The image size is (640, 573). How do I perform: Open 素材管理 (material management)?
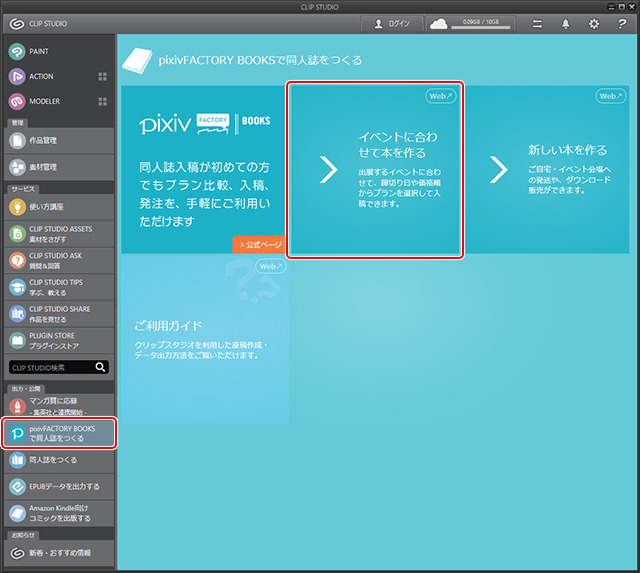point(59,167)
